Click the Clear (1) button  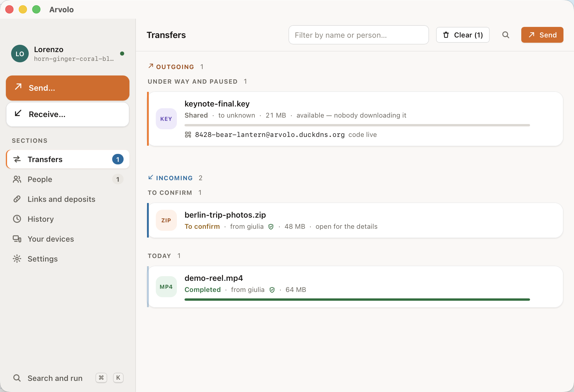pyautogui.click(x=463, y=35)
